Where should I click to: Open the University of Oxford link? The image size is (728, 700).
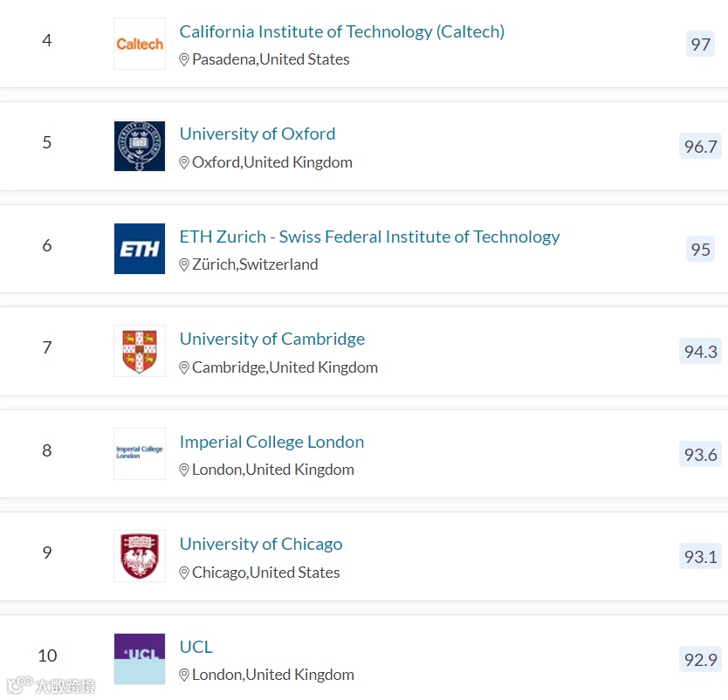258,134
